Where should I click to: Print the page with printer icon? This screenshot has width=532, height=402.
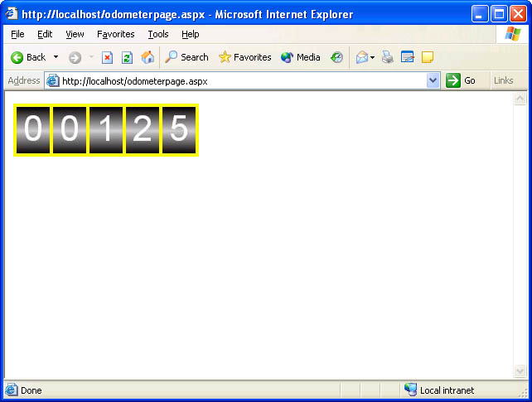click(x=388, y=57)
